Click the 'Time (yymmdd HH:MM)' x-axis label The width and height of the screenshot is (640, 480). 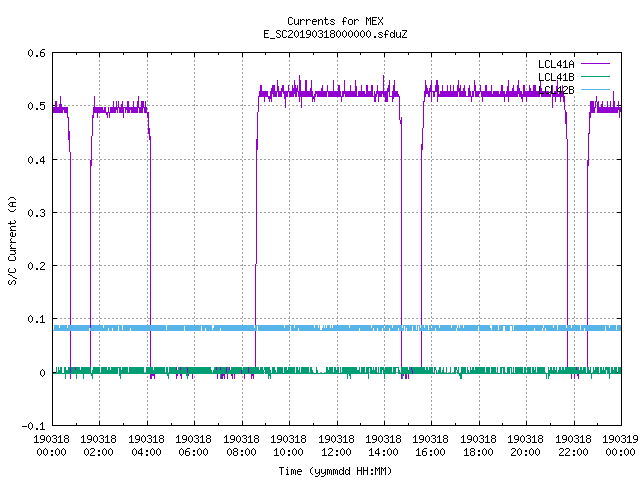pyautogui.click(x=335, y=471)
